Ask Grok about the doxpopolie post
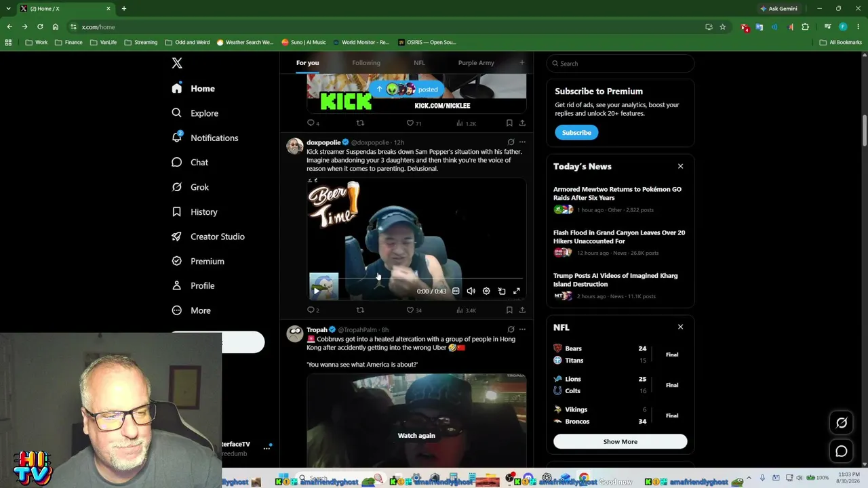The width and height of the screenshot is (868, 488). 511,142
